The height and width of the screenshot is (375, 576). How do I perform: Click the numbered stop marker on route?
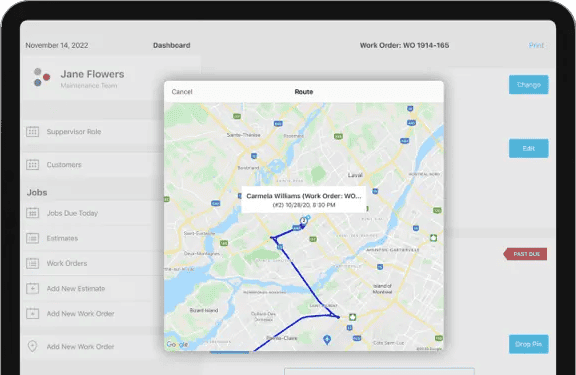(303, 220)
